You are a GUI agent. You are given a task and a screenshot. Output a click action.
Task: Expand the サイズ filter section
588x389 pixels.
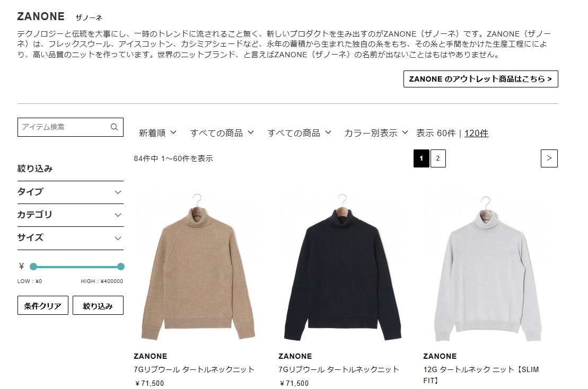[x=70, y=238]
